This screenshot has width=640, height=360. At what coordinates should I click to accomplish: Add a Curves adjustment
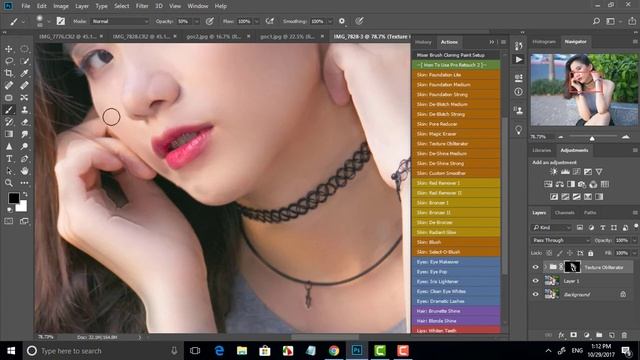tap(576, 172)
